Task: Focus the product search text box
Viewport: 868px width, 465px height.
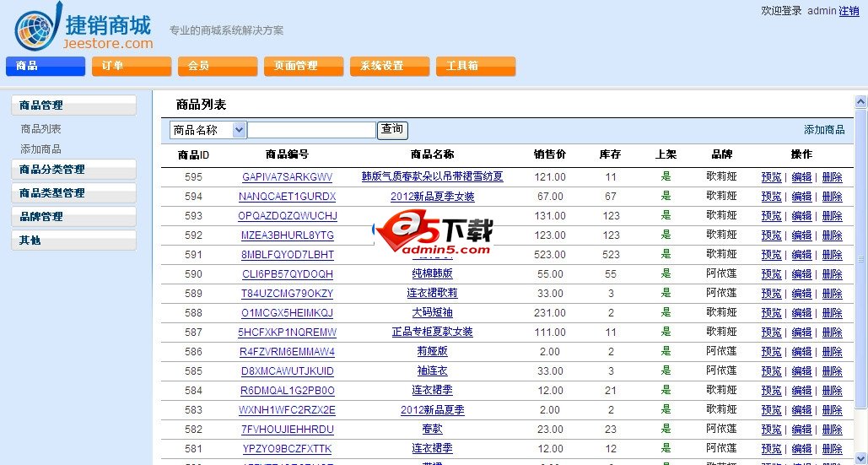Action: pyautogui.click(x=311, y=130)
